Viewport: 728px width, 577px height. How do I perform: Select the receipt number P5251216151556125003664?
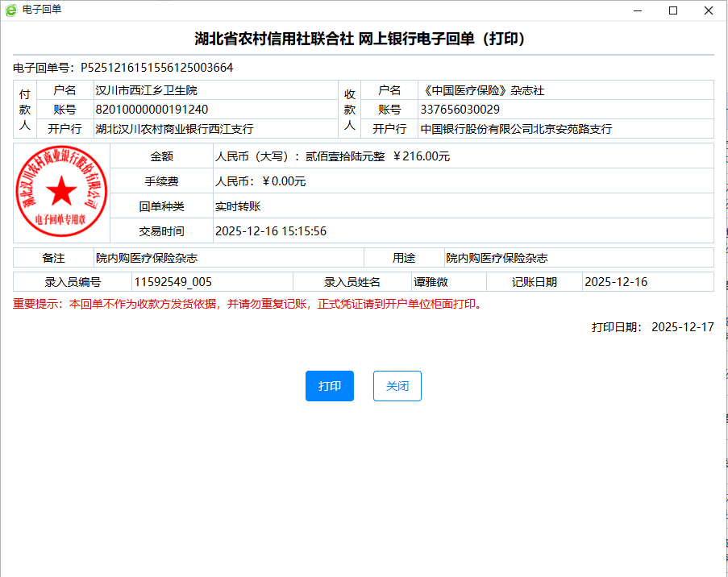click(156, 68)
